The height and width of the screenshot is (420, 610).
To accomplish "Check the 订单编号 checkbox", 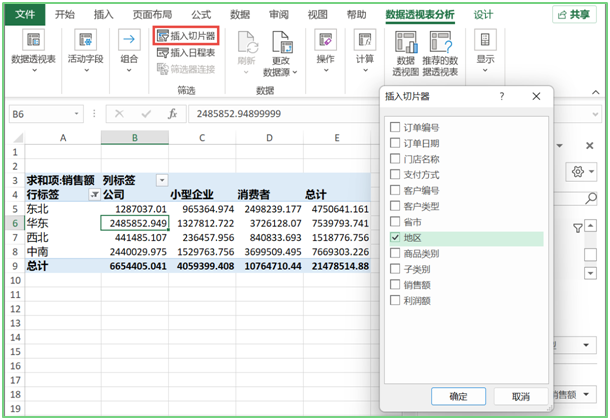I will click(x=395, y=127).
